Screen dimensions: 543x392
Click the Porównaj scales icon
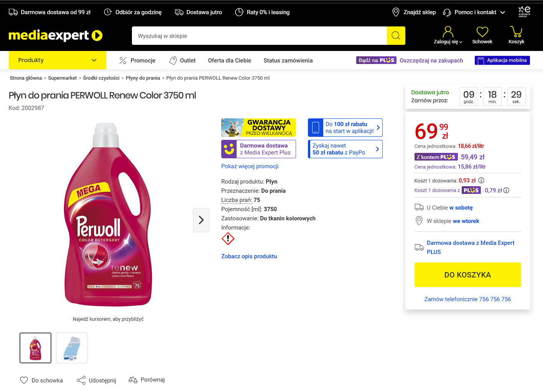click(133, 380)
